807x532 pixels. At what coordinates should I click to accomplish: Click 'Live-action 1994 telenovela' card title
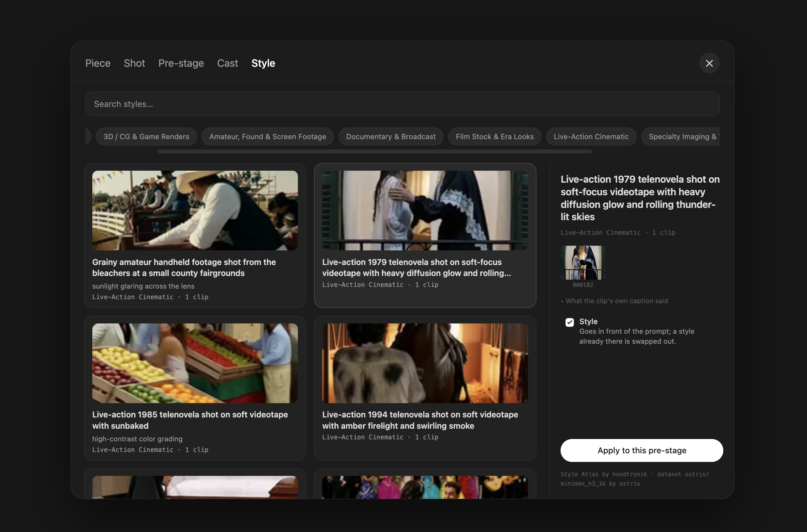(420, 420)
